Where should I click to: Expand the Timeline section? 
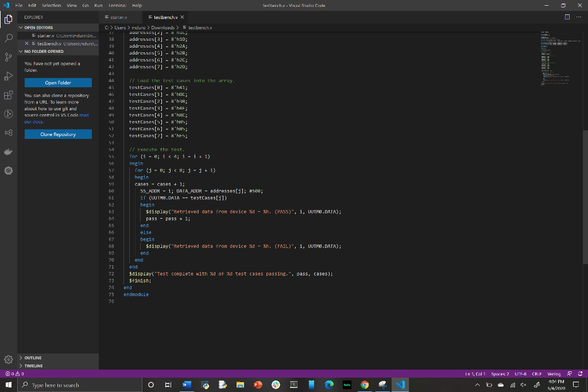point(58,366)
